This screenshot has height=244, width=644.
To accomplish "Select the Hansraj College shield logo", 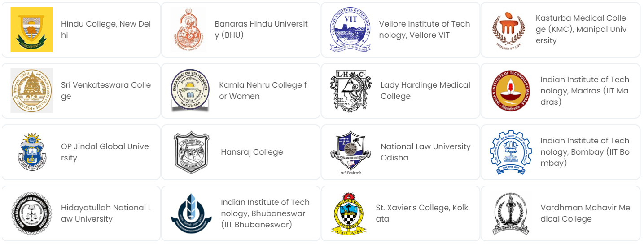I will point(192,152).
